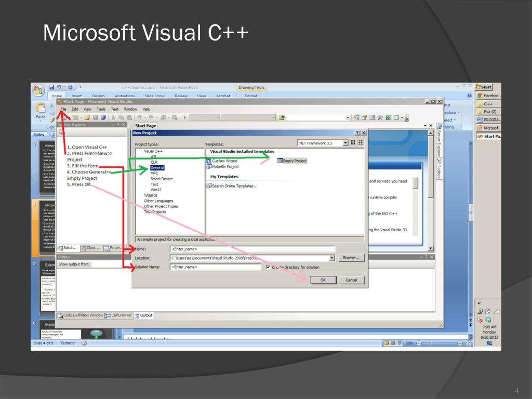Screen dimensions: 532x399
Task: Select Other Project Types node
Action: (161, 206)
